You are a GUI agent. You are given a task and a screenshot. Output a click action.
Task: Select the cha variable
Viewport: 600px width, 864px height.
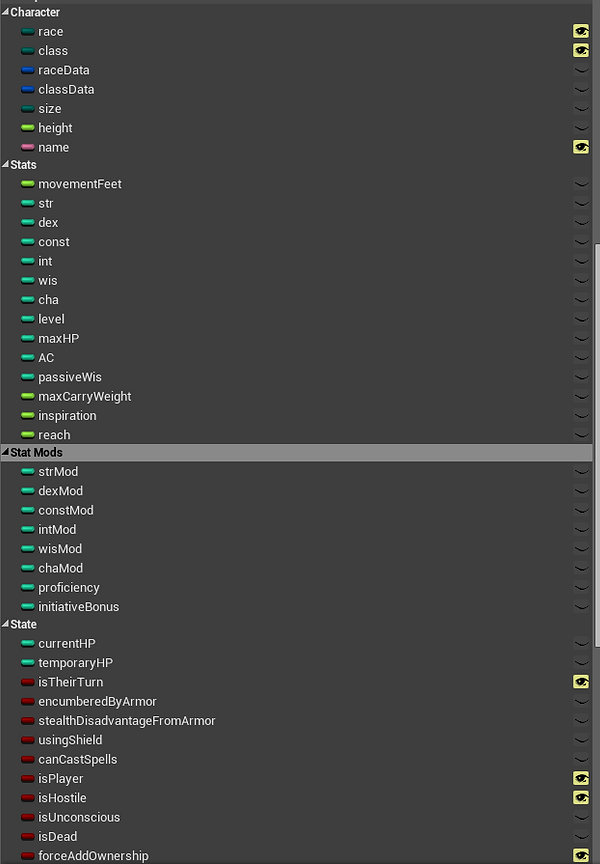click(48, 300)
